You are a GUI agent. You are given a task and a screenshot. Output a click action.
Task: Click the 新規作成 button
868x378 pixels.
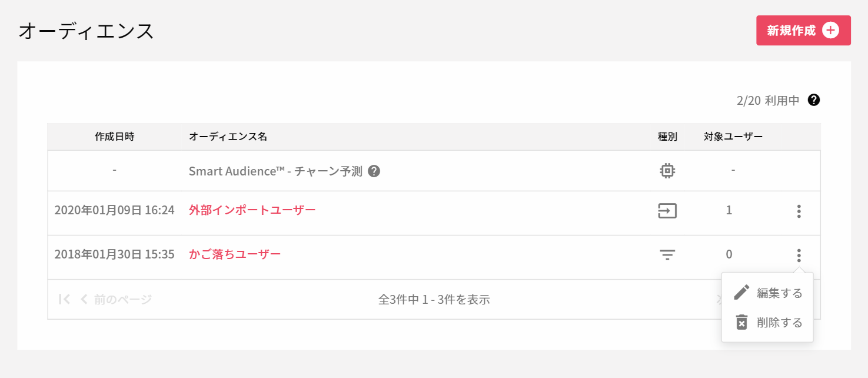click(803, 31)
